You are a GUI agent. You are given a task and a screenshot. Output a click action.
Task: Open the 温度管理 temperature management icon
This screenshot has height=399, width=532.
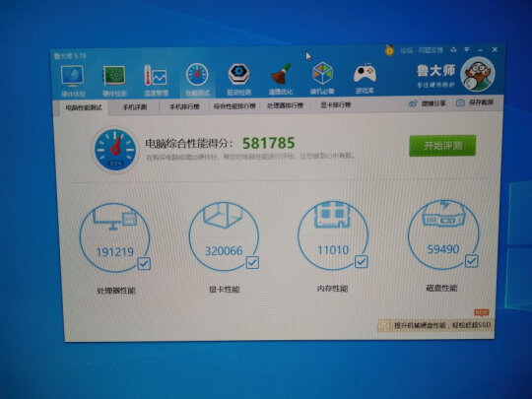pos(156,75)
